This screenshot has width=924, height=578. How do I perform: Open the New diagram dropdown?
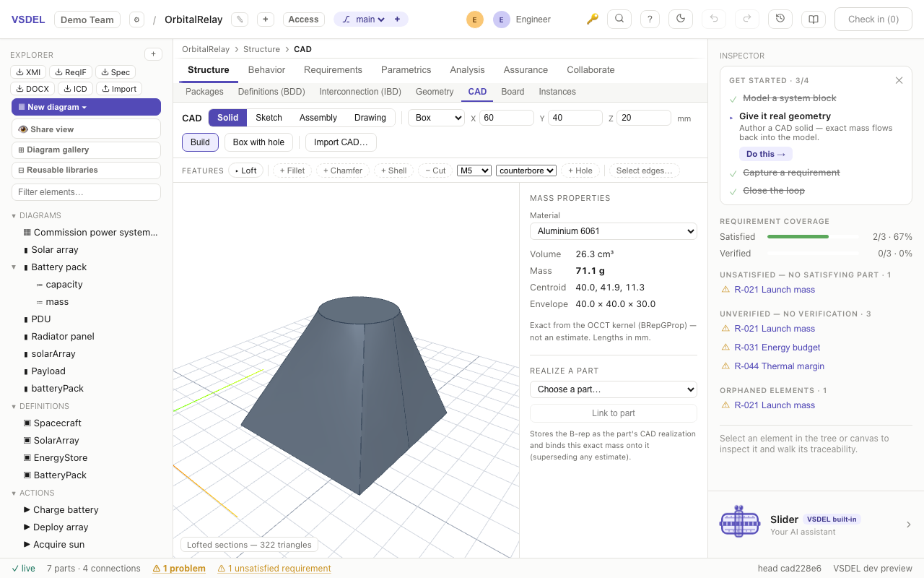point(86,107)
